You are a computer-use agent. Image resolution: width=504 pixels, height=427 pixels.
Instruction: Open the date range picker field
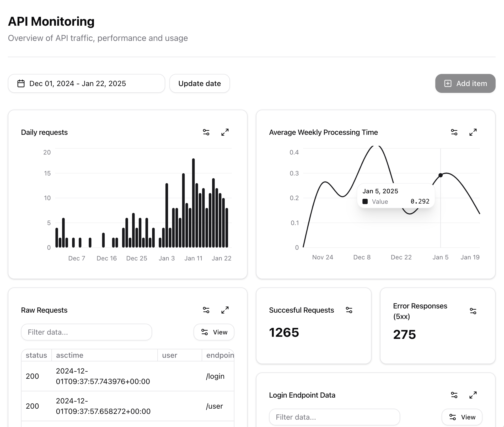pyautogui.click(x=87, y=83)
